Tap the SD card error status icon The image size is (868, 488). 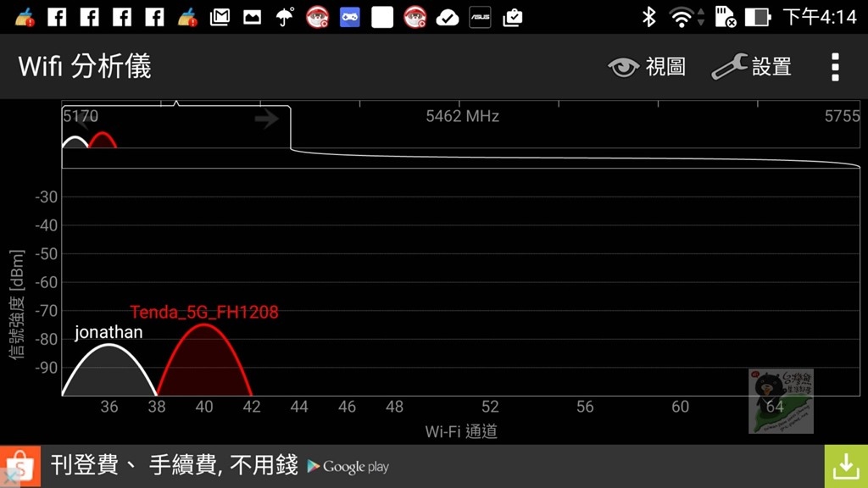(725, 17)
